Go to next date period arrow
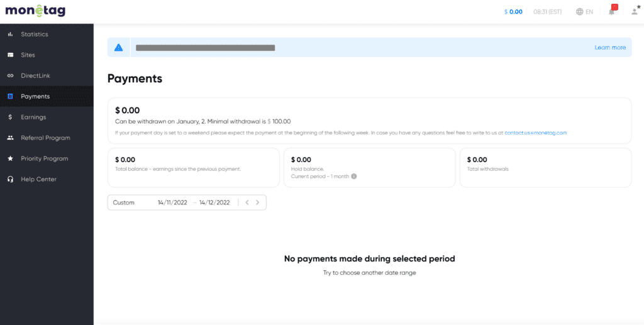The width and height of the screenshot is (644, 325). point(257,202)
